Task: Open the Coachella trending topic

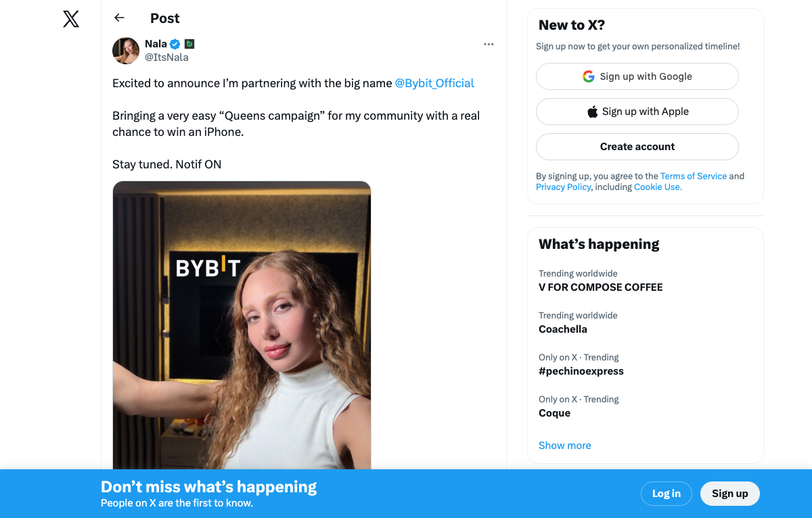Action: pyautogui.click(x=562, y=329)
